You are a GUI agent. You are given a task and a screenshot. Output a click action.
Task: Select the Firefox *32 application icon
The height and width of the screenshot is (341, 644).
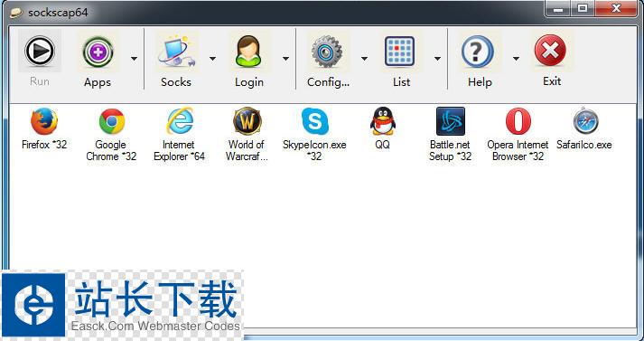44,121
